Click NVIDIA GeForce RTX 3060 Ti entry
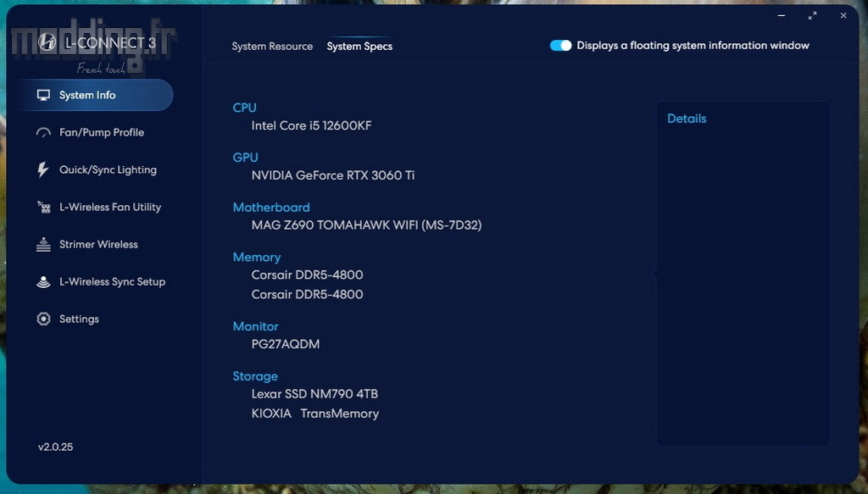This screenshot has width=868, height=494. tap(332, 175)
